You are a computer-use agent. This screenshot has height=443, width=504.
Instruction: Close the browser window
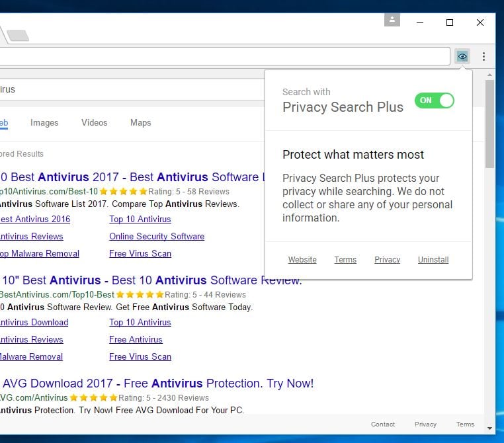[480, 22]
